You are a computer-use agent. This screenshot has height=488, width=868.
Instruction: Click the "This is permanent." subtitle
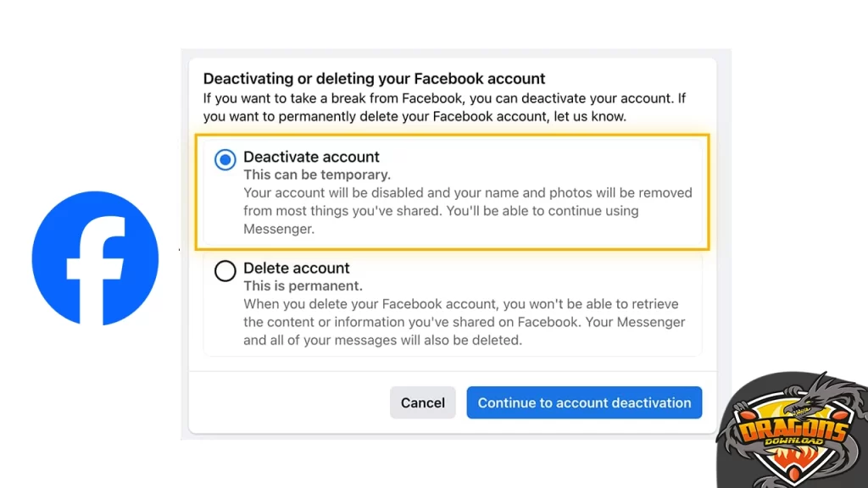coord(303,286)
